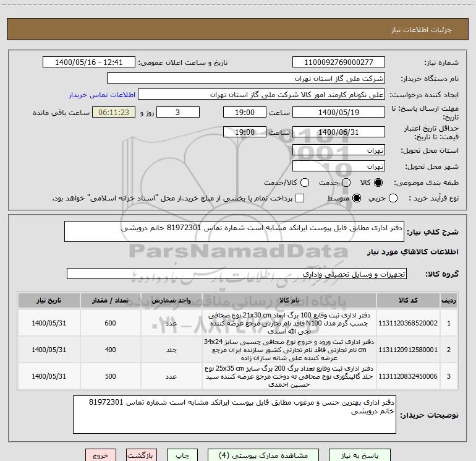Click quantity 400 in row 2
Screen dimensions: 476x461
coord(110,350)
